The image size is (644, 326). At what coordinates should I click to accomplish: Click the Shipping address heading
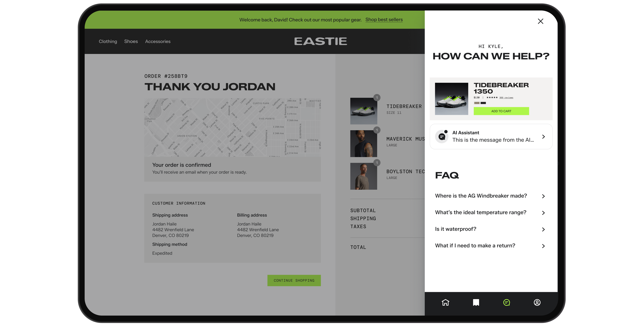(170, 215)
